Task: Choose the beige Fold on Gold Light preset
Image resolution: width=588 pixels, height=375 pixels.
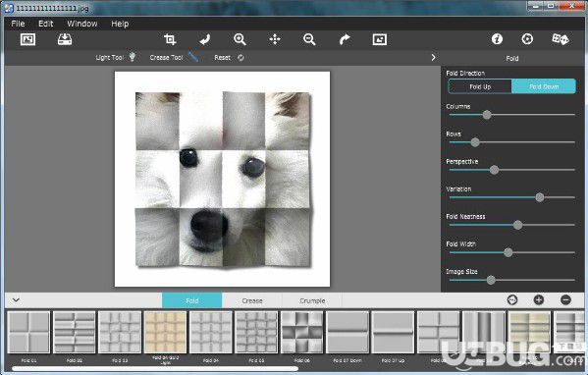Action: click(x=165, y=332)
